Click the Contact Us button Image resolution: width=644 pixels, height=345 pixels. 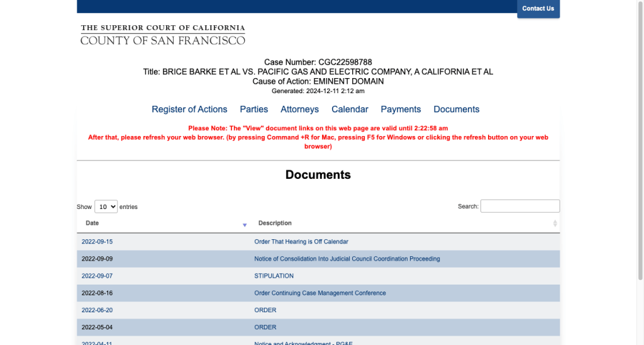pos(538,9)
